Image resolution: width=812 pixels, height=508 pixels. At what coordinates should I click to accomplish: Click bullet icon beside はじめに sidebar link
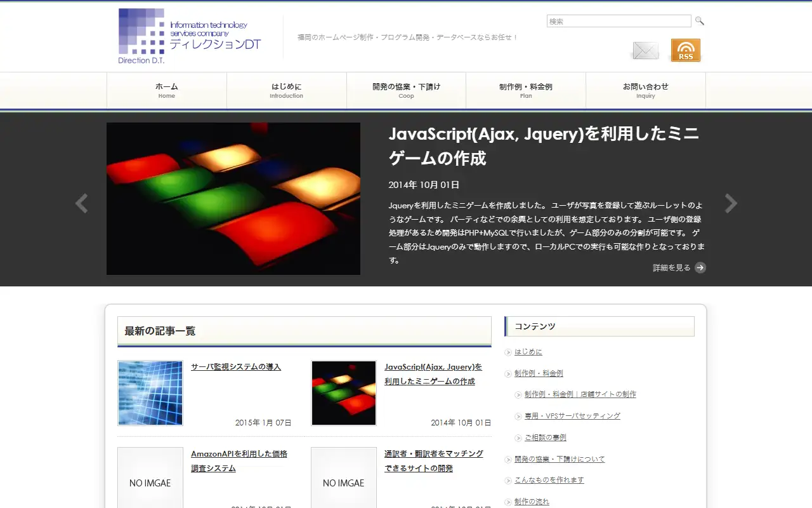coord(508,352)
